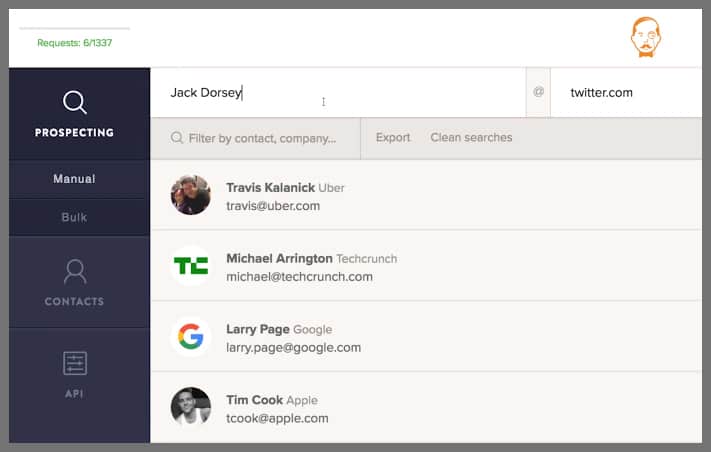Click the Export button
This screenshot has width=711, height=452.
click(393, 138)
